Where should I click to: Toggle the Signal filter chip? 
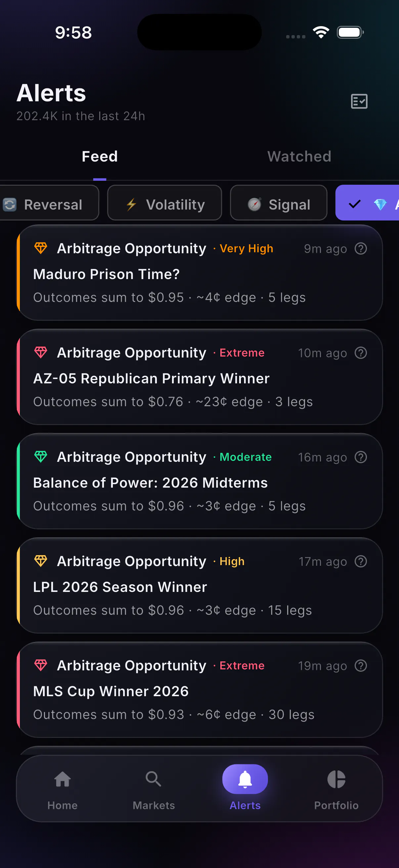(x=279, y=204)
